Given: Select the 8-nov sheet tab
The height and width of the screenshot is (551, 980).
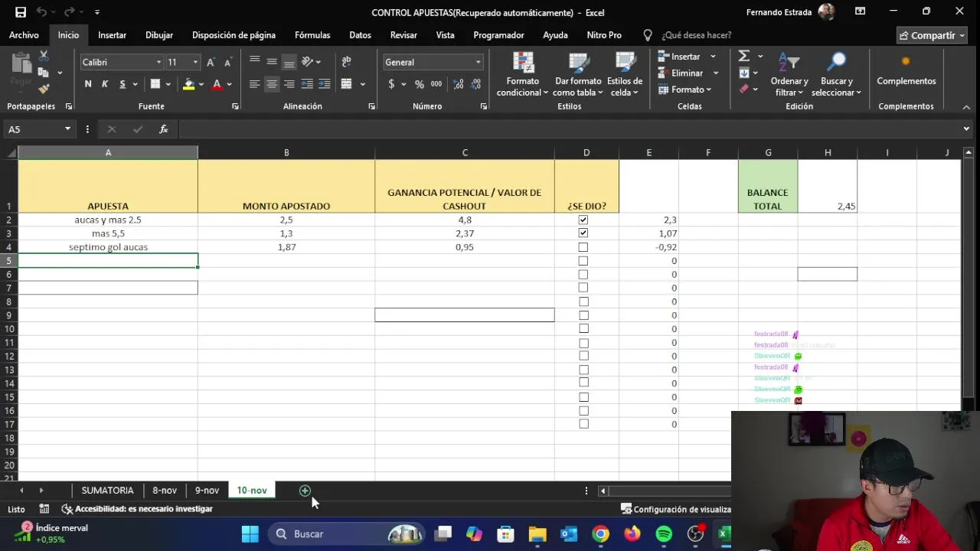Looking at the screenshot, I should pyautogui.click(x=165, y=491).
